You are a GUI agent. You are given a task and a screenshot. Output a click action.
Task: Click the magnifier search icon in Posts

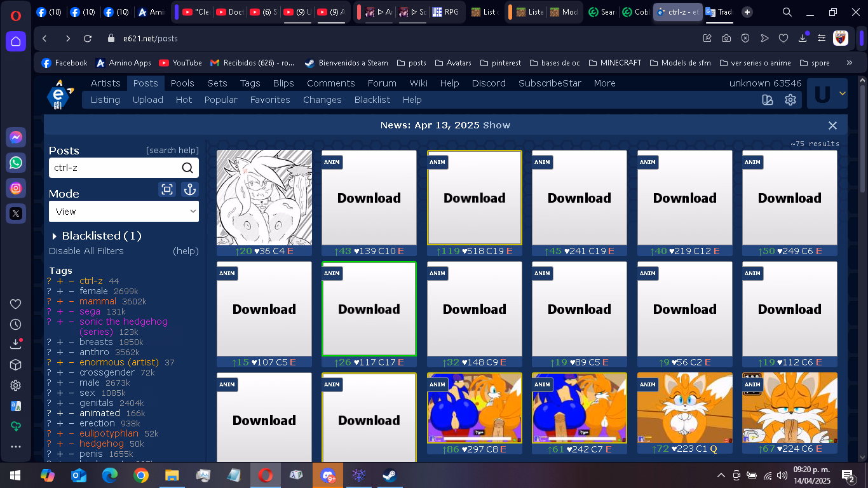(x=187, y=168)
